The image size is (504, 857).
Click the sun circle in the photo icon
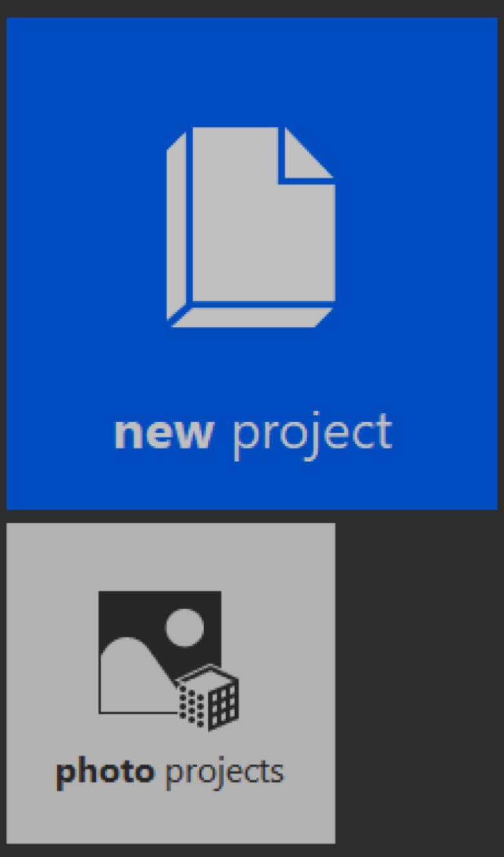pos(184,628)
